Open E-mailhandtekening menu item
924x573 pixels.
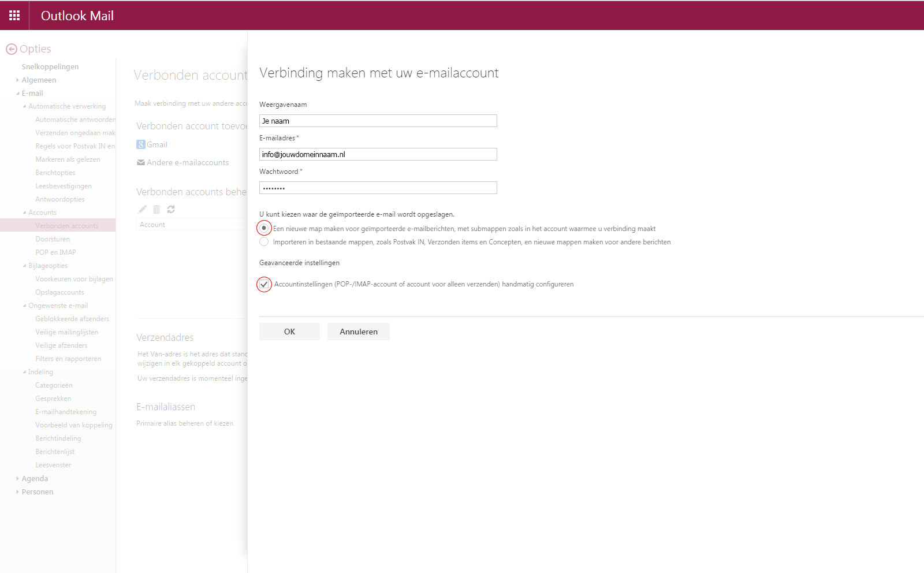click(x=66, y=412)
